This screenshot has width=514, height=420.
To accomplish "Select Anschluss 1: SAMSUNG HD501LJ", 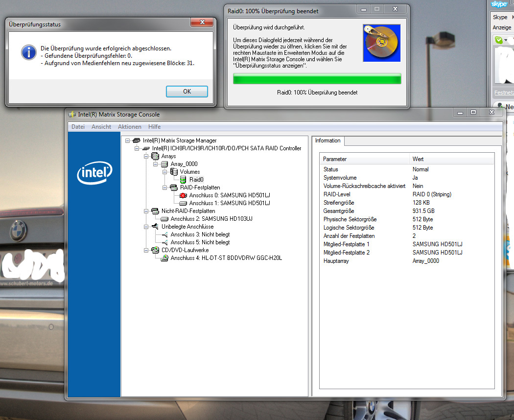I will 230,203.
